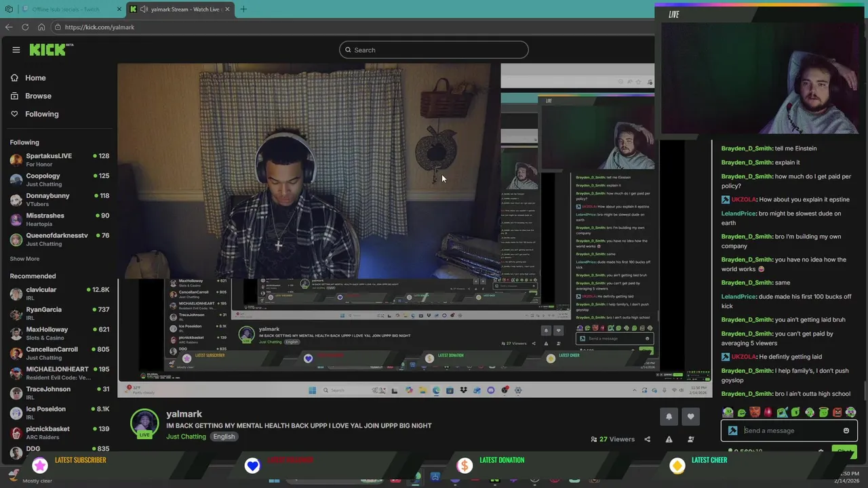Open the Just Chatting category link
This screenshot has height=488, width=868.
click(186, 436)
